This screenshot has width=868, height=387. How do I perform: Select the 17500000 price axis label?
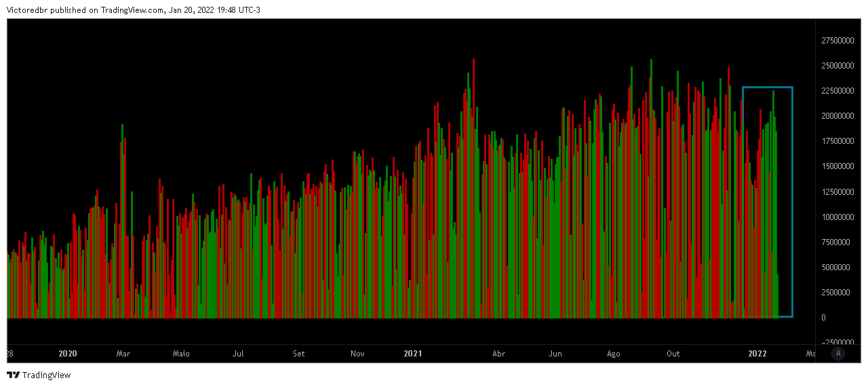(837, 141)
